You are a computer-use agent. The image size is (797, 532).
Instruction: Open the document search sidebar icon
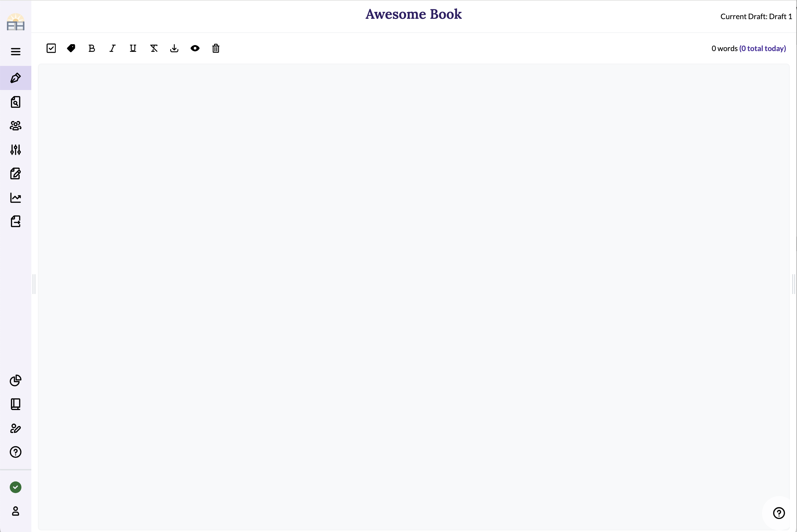click(16, 102)
